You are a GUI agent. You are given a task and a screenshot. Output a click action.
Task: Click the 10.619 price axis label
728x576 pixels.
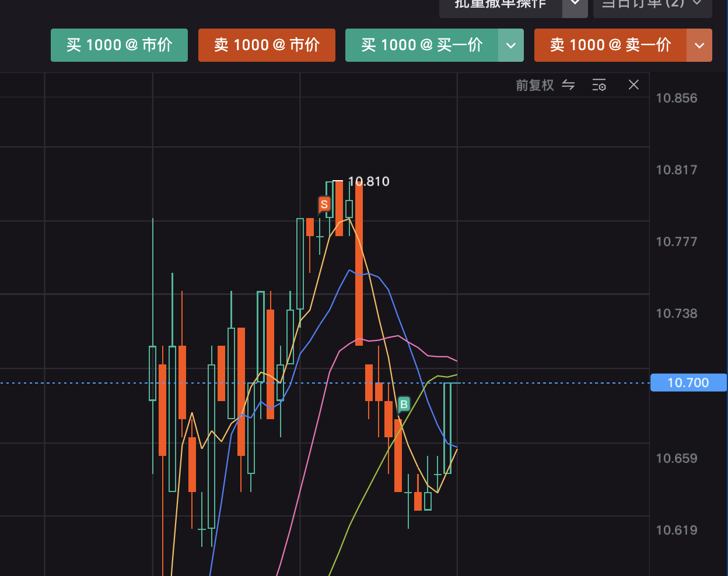[x=676, y=530]
